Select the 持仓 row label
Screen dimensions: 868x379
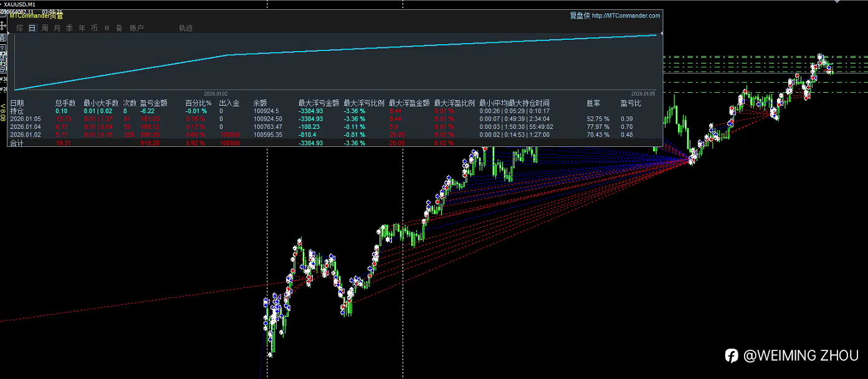coord(17,111)
